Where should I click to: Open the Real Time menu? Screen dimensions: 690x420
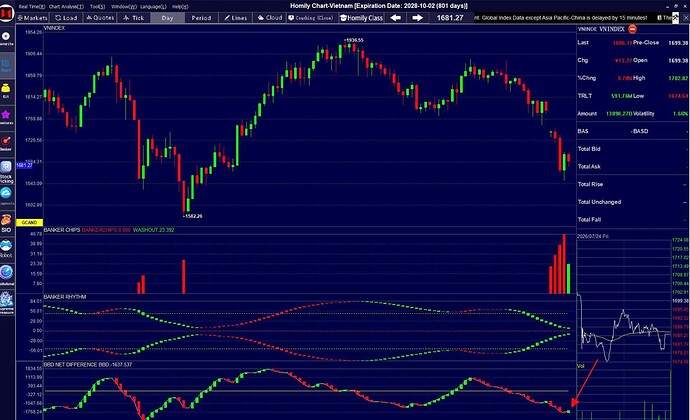pyautogui.click(x=32, y=7)
